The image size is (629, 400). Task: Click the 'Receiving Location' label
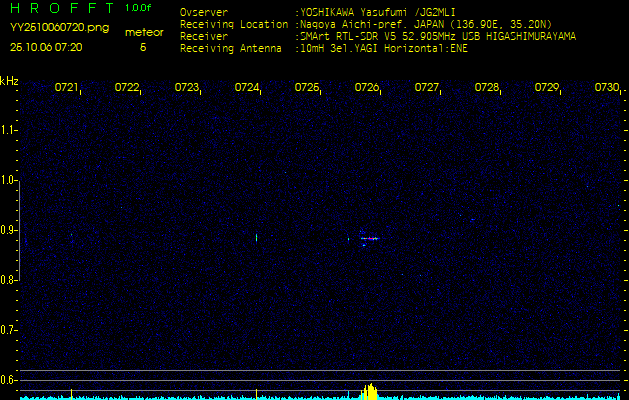[x=234, y=24]
